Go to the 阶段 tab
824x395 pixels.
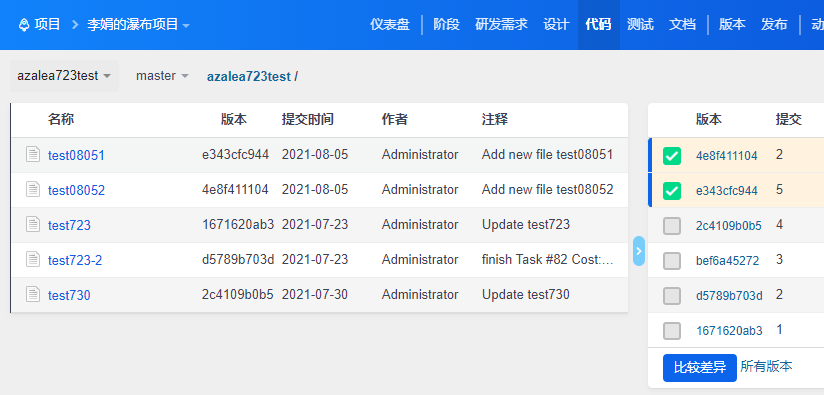[x=446, y=25]
